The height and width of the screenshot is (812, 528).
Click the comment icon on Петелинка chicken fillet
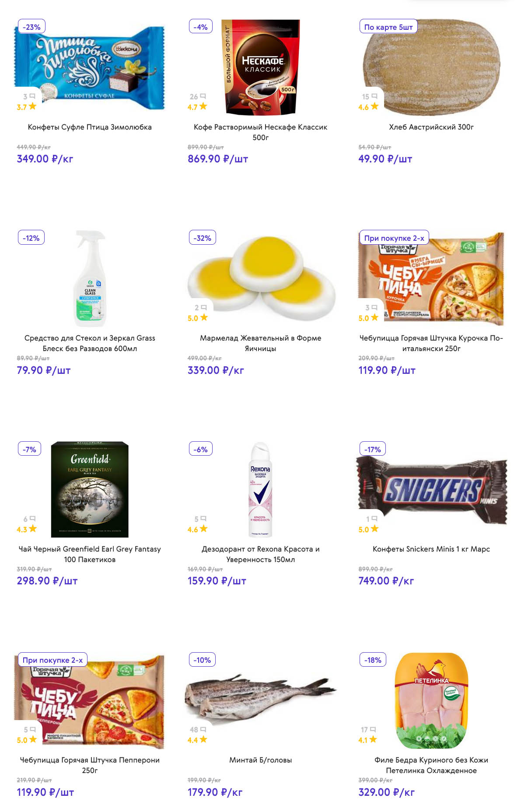373,729
